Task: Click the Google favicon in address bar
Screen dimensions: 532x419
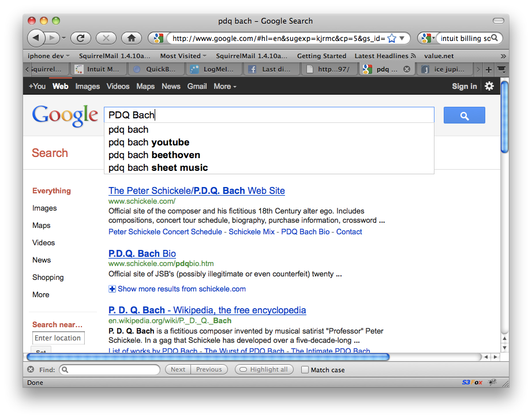Action: point(158,38)
